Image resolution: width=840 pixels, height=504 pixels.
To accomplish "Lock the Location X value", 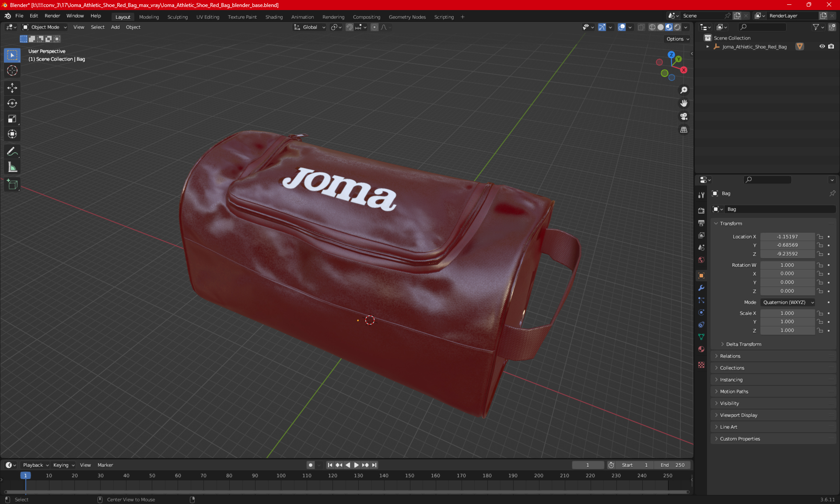I will (x=820, y=237).
